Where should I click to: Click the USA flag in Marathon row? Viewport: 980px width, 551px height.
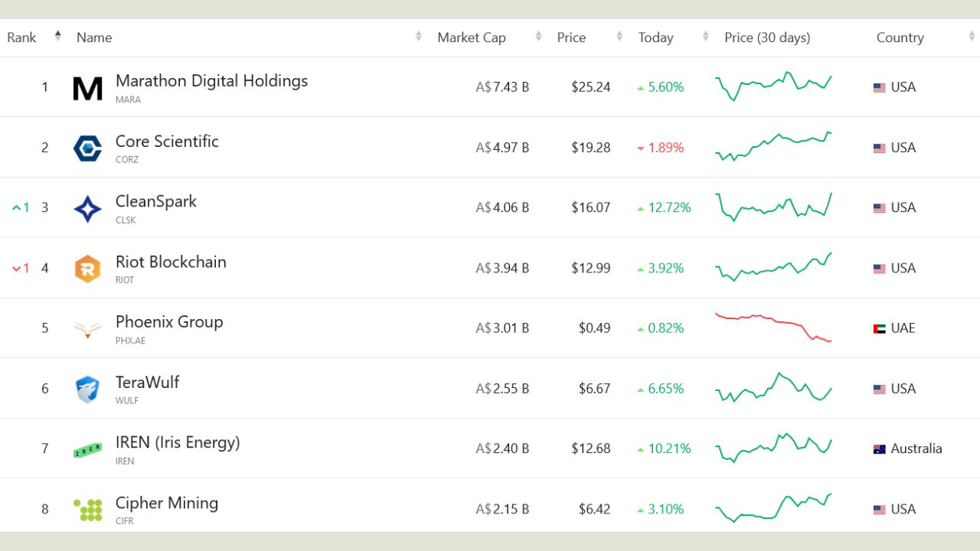880,88
